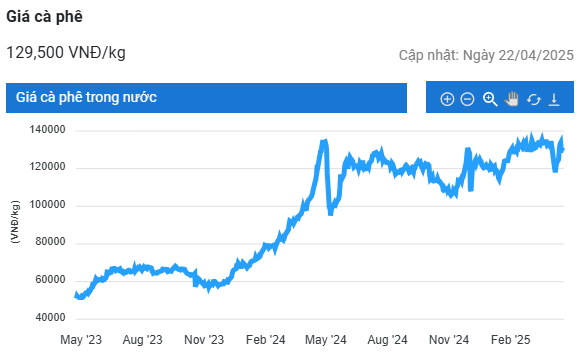The height and width of the screenshot is (360, 582).
Task: Select the 'Giá cà phê trong nước' tab
Action: (x=206, y=98)
